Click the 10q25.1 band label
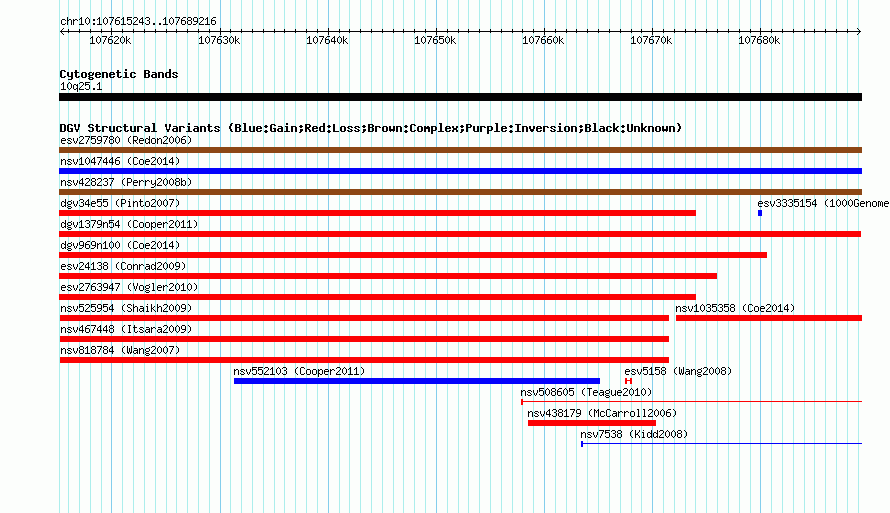 coord(81,86)
